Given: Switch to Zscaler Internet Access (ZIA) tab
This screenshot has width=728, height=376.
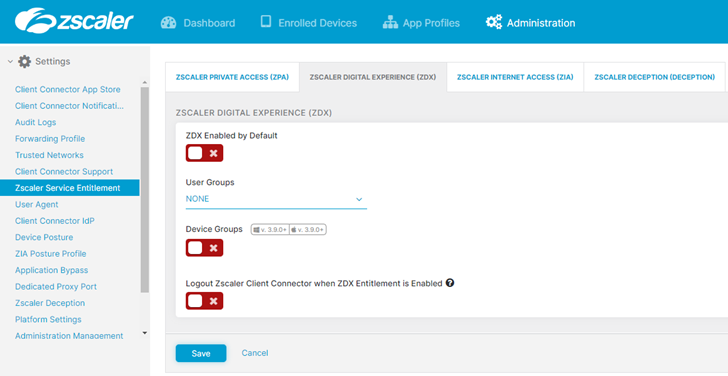Looking at the screenshot, I should point(515,77).
